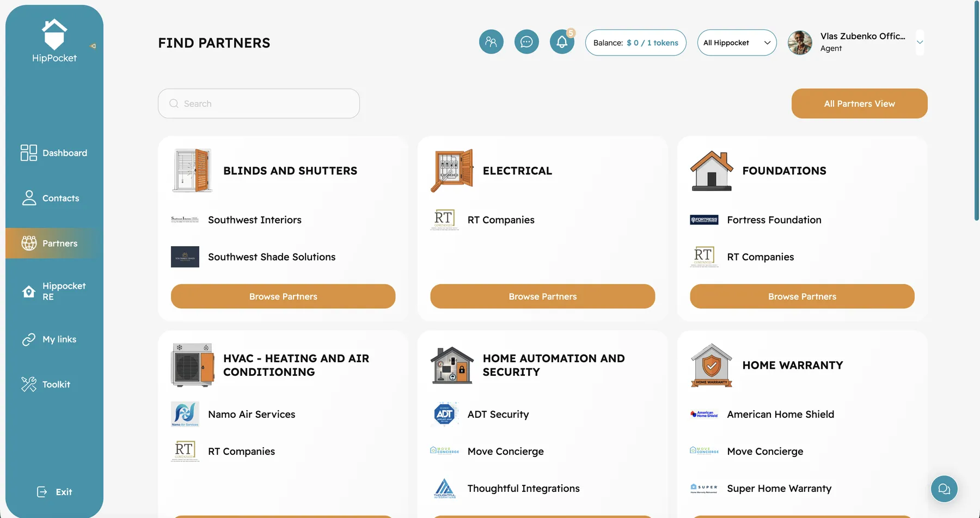980x518 pixels.
Task: Open the people group icon in header
Action: [x=491, y=42]
